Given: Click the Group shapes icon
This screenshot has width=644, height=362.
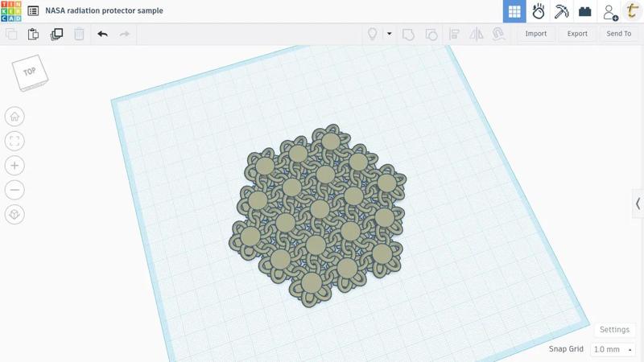Looking at the screenshot, I should click(x=408, y=35).
